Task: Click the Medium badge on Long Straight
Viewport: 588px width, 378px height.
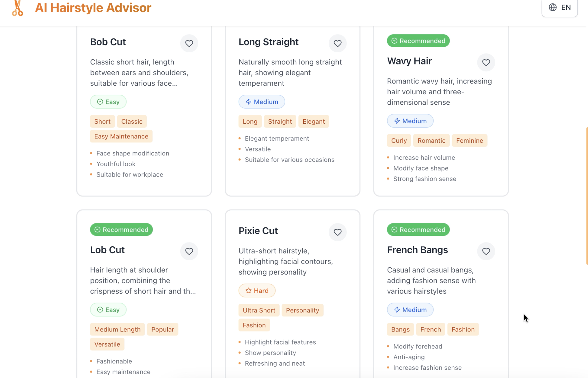Action: [262, 102]
